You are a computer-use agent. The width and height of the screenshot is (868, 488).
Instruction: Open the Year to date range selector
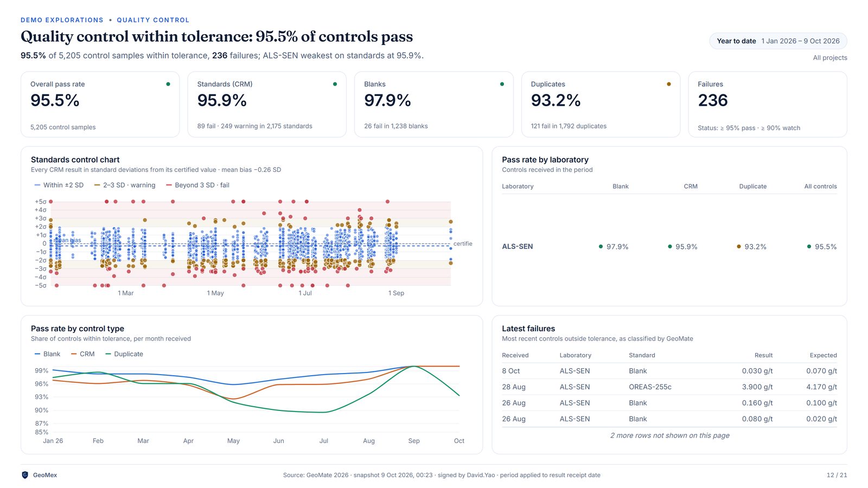(778, 41)
